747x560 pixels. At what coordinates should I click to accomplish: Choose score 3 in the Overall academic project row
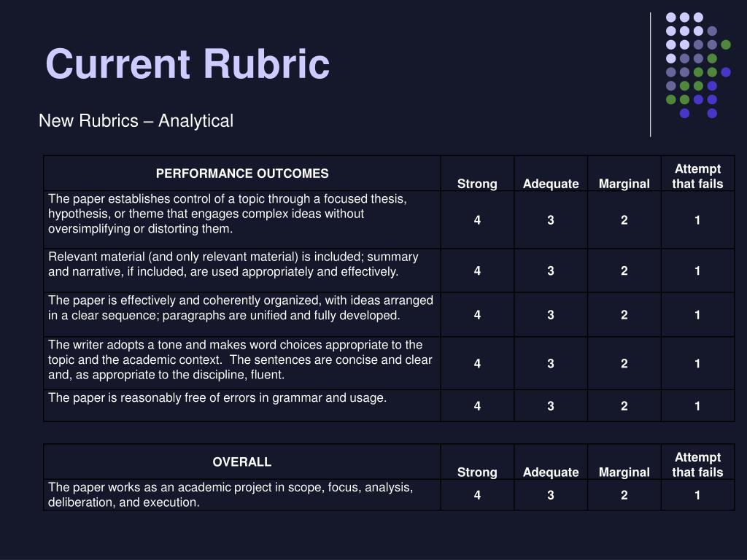click(551, 495)
